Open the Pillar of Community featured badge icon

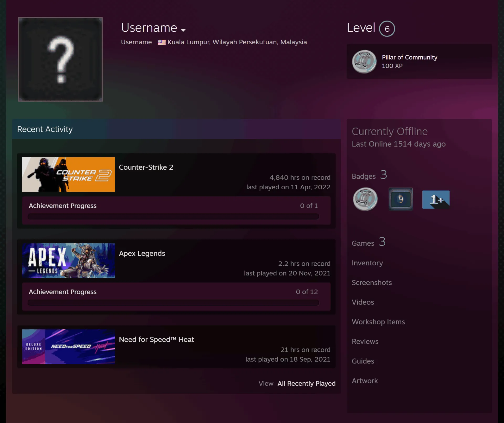[x=364, y=61]
